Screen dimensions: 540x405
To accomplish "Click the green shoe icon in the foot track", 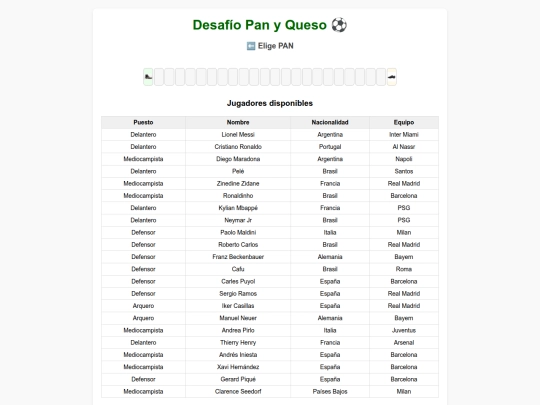I will 148,77.
